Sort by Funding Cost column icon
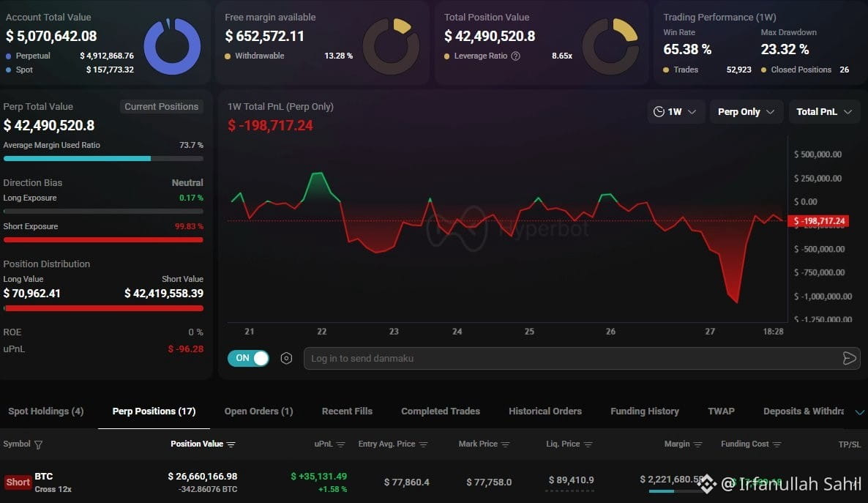The width and height of the screenshot is (868, 503). (777, 444)
